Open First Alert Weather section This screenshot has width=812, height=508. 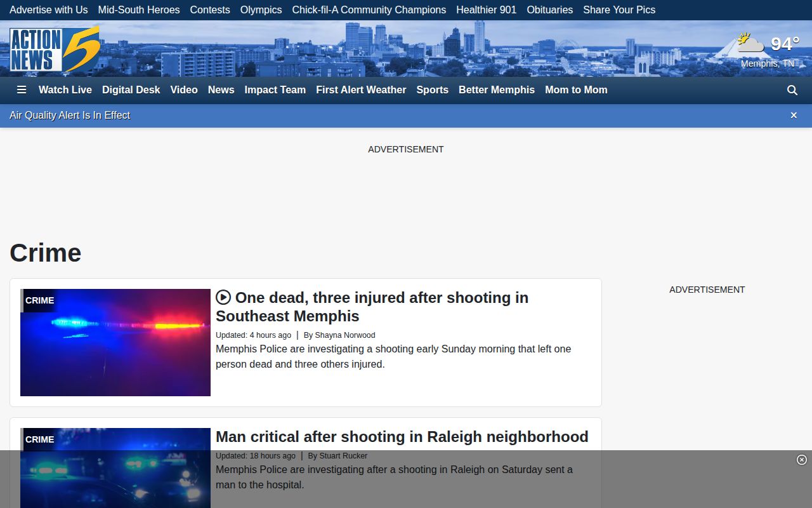coord(361,90)
